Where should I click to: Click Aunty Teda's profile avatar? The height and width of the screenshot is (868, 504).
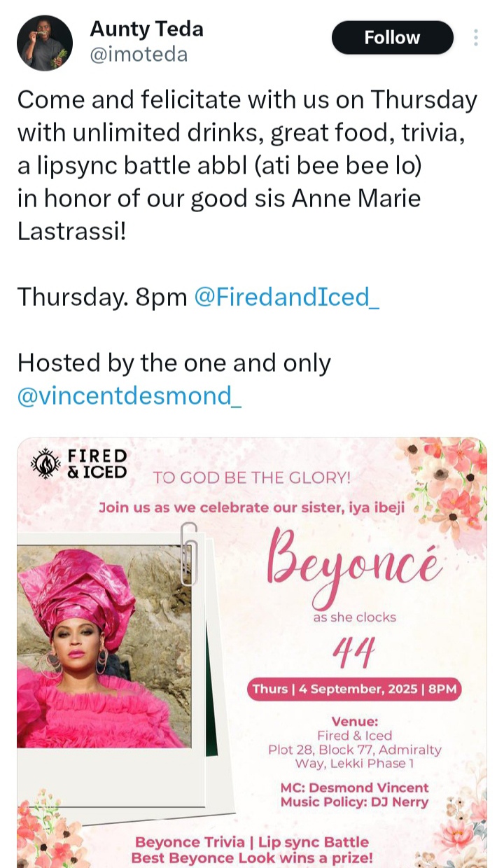pyautogui.click(x=45, y=43)
